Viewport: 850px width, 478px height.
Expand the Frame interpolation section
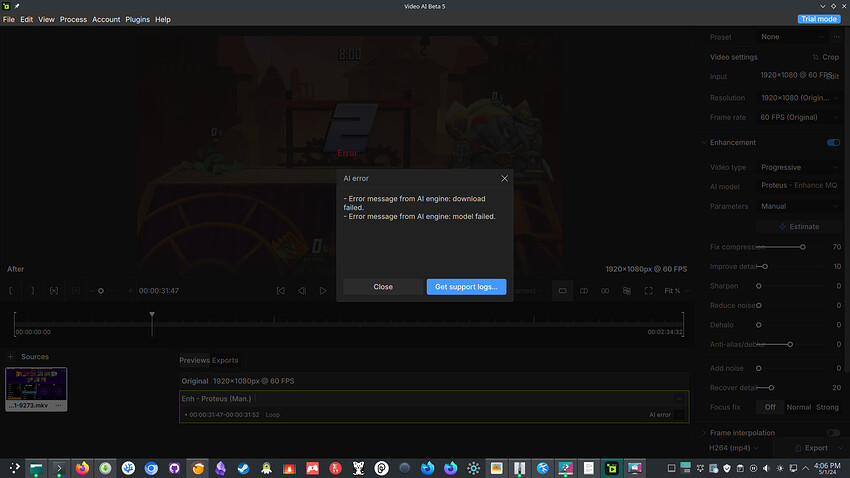click(704, 433)
